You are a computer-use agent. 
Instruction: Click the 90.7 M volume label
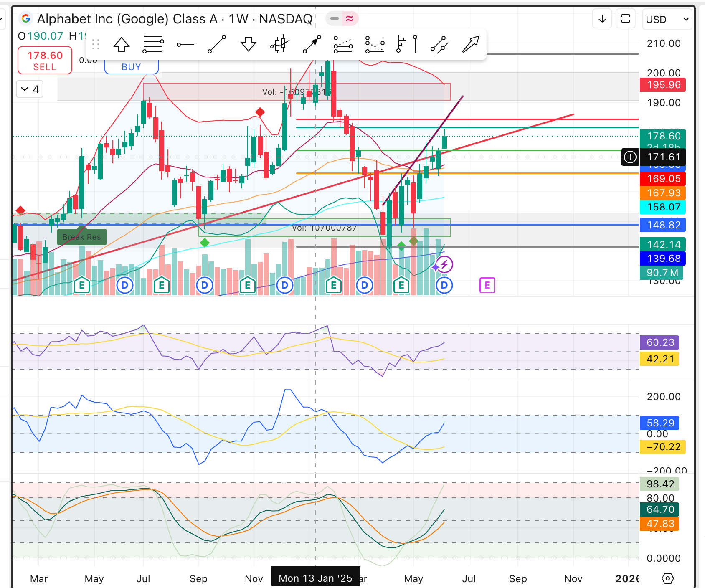click(x=662, y=273)
